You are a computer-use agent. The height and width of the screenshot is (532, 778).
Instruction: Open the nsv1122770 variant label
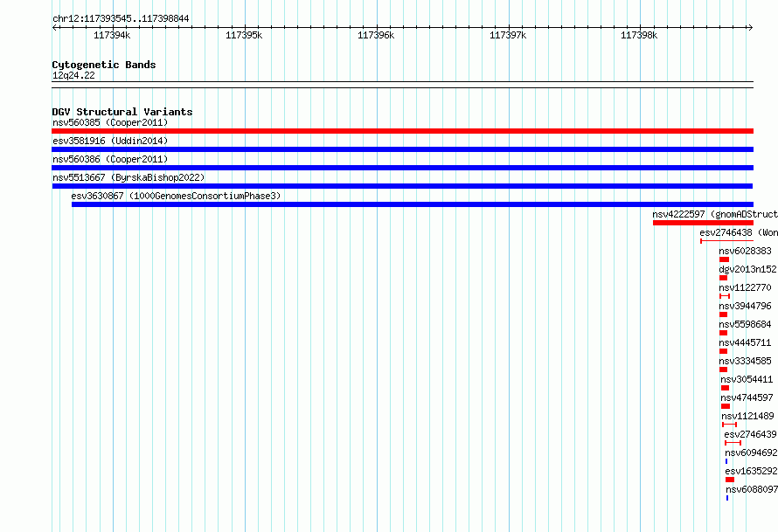pos(746,287)
